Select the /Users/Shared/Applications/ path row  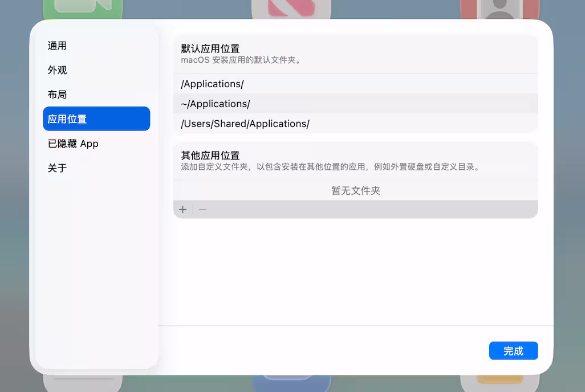[x=356, y=124]
